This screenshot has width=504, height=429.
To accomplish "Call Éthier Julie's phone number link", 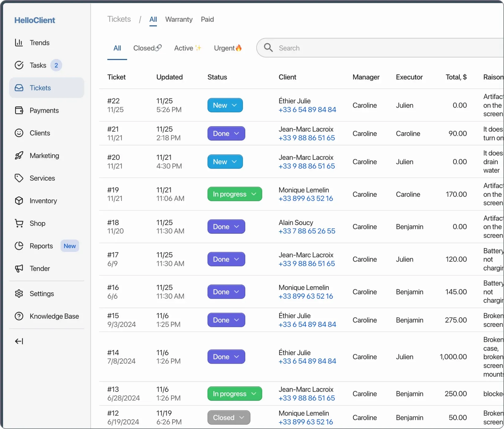I will pos(307,110).
